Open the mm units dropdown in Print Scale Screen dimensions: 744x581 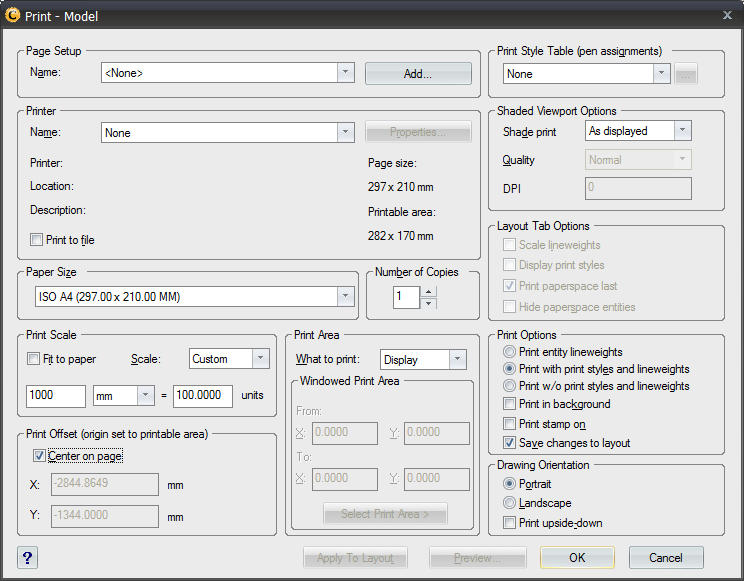(x=146, y=395)
